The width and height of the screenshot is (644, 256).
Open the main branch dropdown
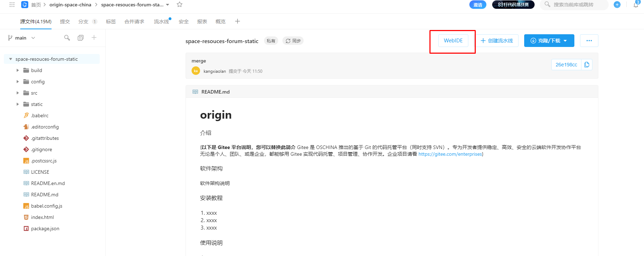click(22, 38)
